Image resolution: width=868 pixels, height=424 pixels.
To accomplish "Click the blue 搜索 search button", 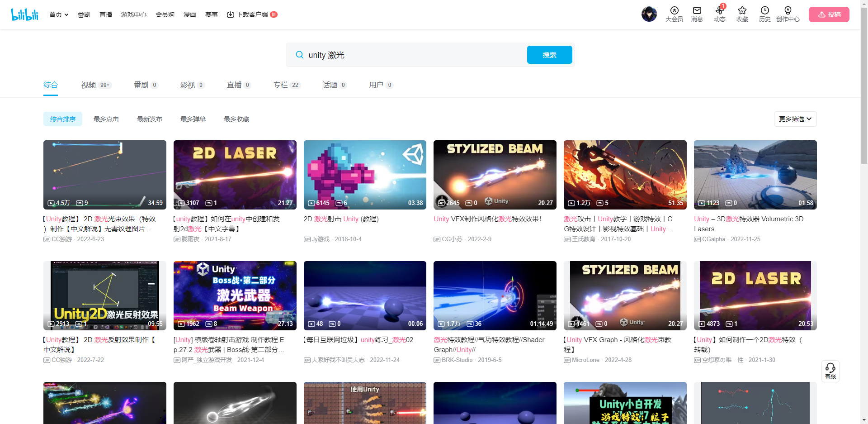I will (549, 55).
